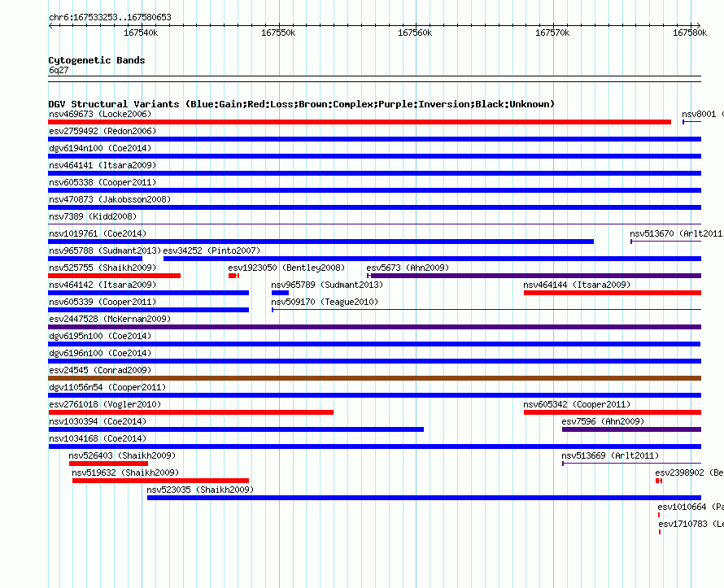Click the 167570k ruler position
This screenshot has width=724, height=588.
point(552,33)
